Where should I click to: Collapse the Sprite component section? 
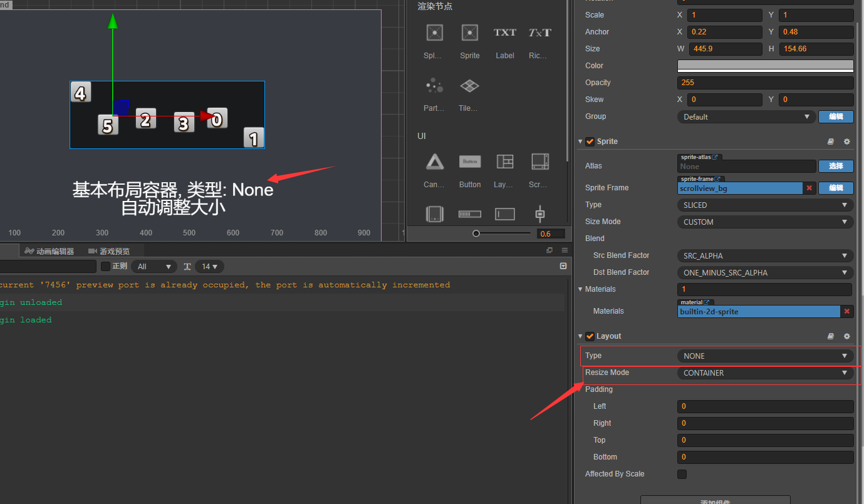[x=580, y=141]
